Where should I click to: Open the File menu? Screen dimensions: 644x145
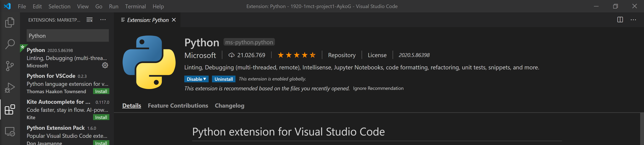click(22, 6)
